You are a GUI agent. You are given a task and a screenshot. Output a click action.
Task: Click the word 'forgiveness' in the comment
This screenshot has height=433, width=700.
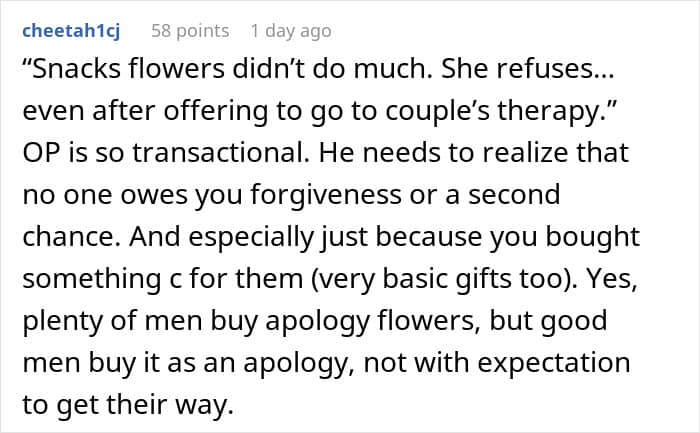coord(326,195)
